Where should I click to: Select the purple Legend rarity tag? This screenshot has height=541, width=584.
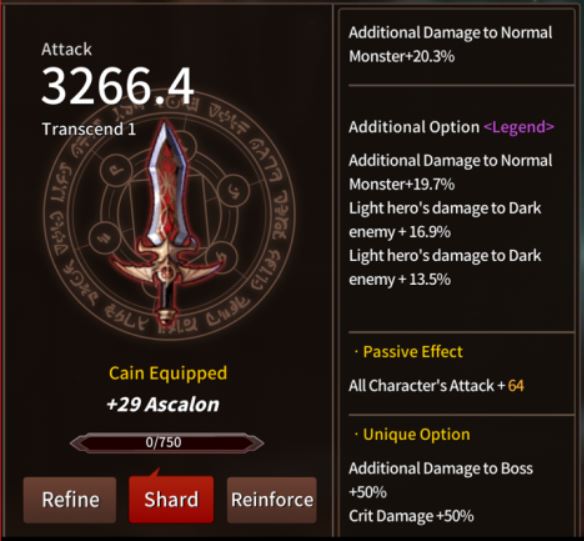click(519, 127)
